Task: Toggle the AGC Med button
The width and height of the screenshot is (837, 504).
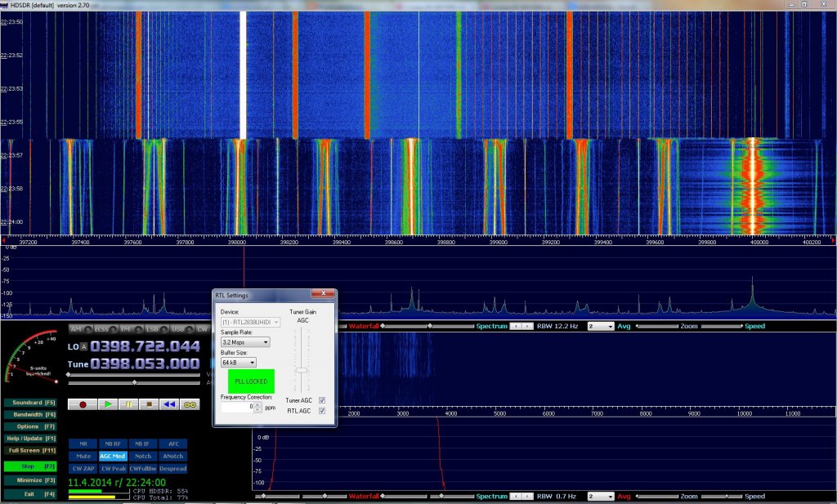Action: click(112, 456)
